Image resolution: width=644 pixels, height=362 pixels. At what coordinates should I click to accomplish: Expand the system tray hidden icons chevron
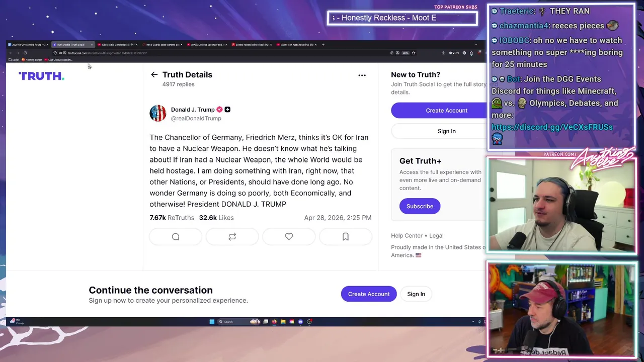tap(473, 322)
